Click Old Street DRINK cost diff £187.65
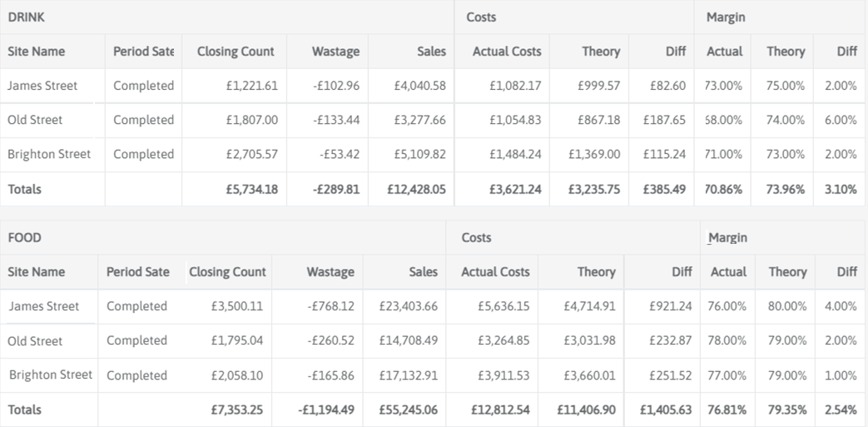 pyautogui.click(x=664, y=120)
